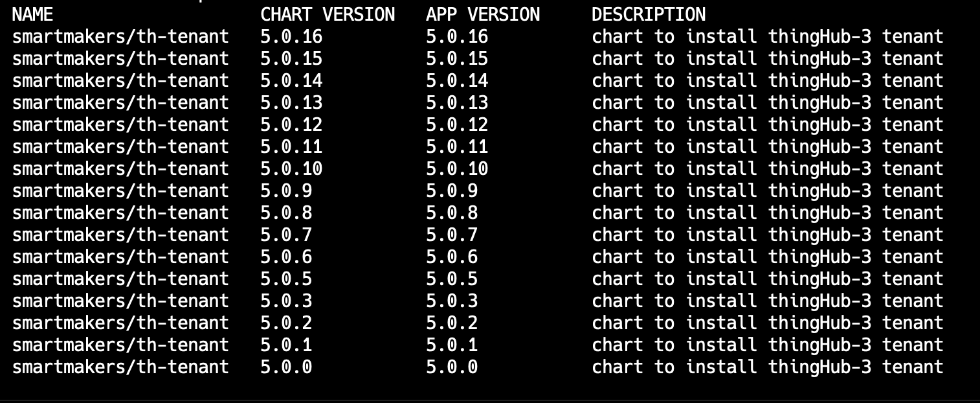980x403 pixels.
Task: Select chart version 5.0.0 in the last row
Action: point(286,367)
